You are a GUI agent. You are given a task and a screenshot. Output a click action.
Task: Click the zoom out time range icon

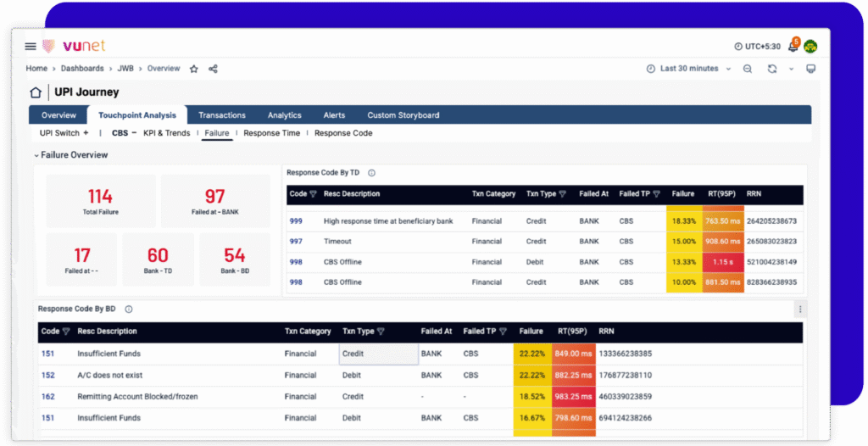coord(748,69)
